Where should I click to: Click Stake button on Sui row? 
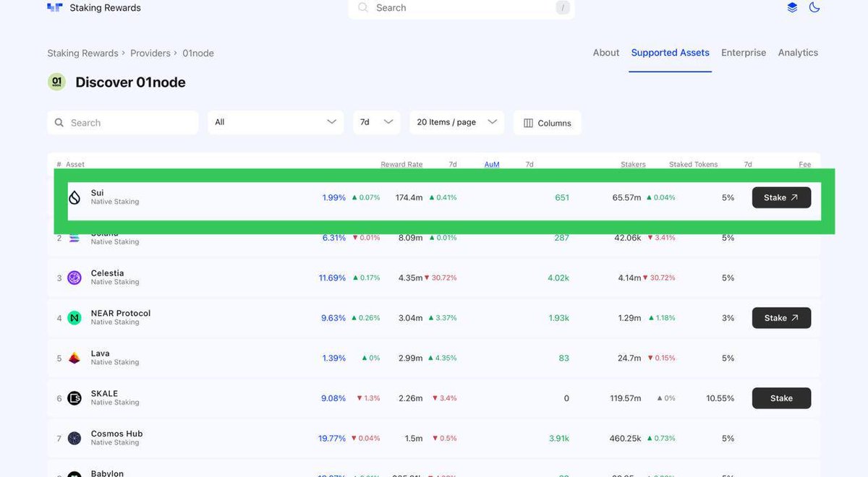[x=781, y=197]
